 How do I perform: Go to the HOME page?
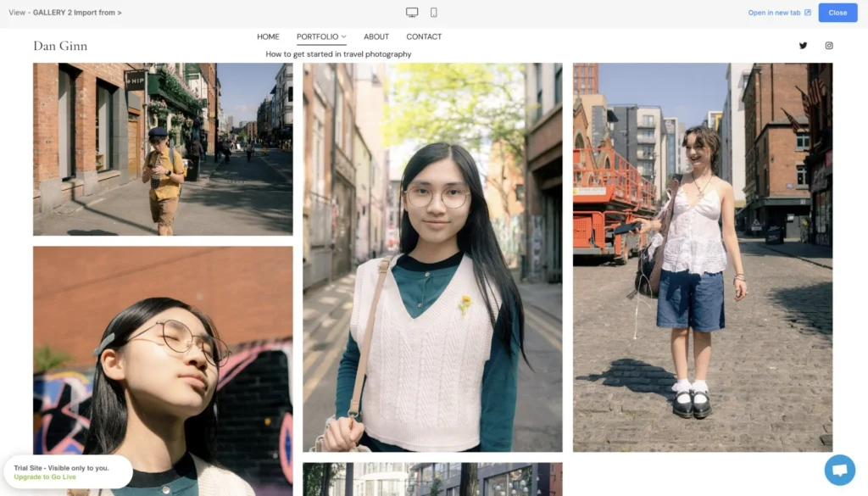[268, 36]
